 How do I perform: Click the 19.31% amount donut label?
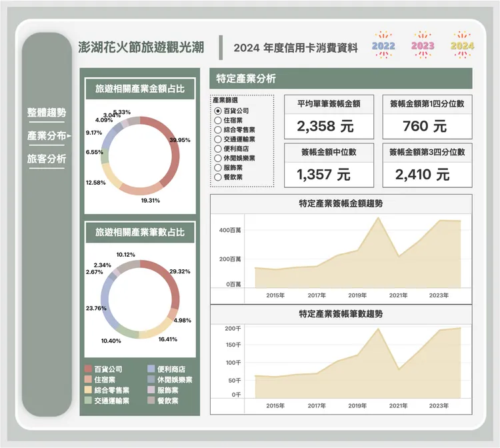click(x=151, y=201)
